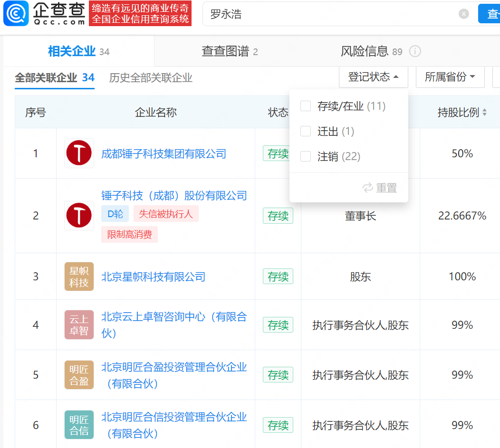This screenshot has width=500, height=448.
Task: Check the 迁出 status filter
Action: coord(306,131)
